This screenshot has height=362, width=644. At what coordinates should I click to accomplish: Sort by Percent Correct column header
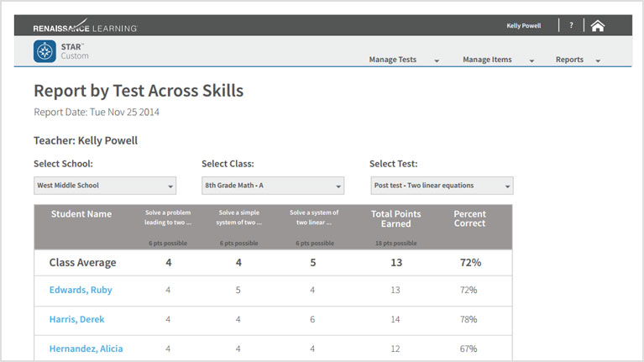tap(469, 219)
